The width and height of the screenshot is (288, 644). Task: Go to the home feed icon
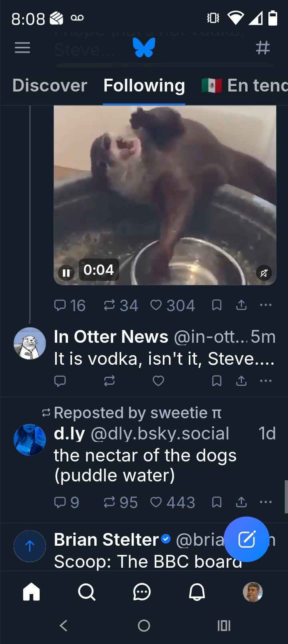(32, 592)
